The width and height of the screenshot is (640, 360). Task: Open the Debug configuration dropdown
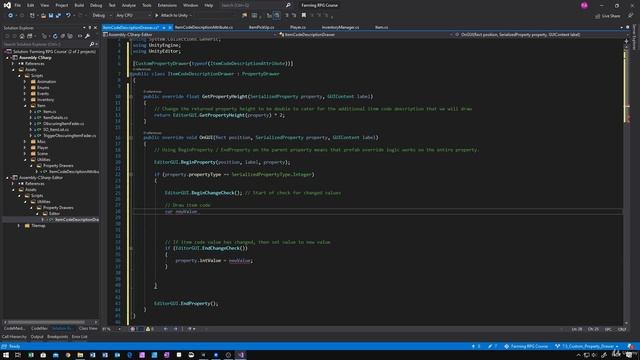(102, 16)
